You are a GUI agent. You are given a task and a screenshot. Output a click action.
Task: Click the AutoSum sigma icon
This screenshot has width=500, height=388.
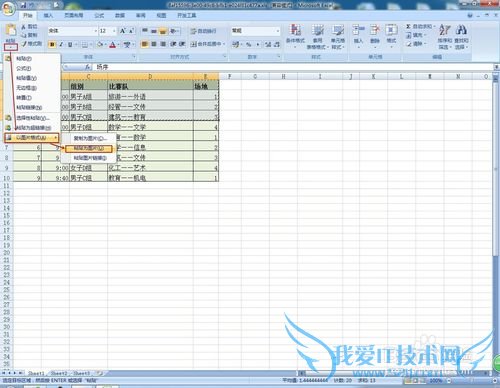click(x=409, y=26)
